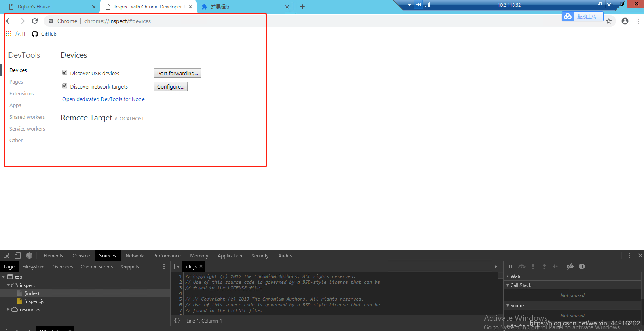The width and height of the screenshot is (644, 331).
Task: Toggle pause on exceptions icon
Action: [582, 266]
